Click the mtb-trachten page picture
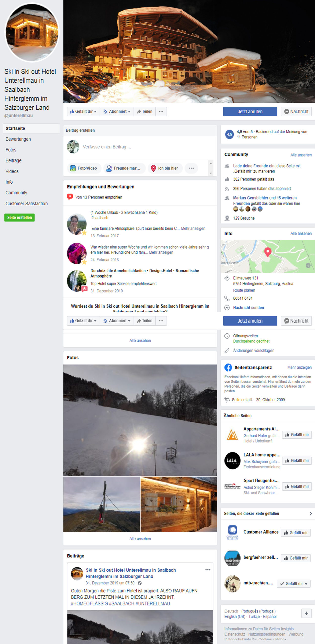This screenshot has width=315, height=644. coord(232,584)
